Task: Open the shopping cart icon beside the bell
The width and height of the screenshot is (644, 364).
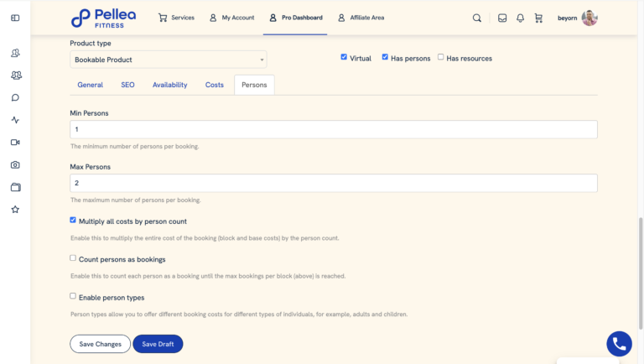Action: [x=538, y=18]
